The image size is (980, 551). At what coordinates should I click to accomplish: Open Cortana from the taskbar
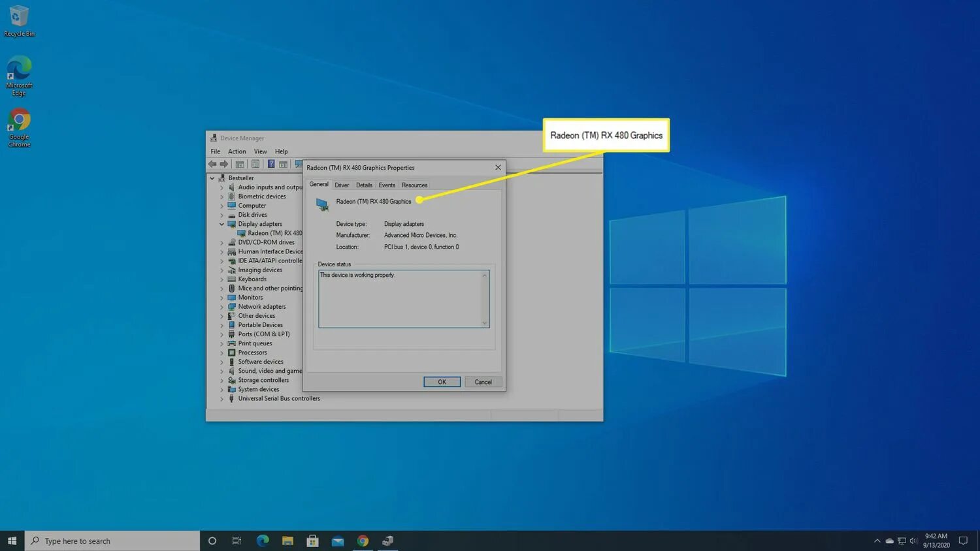212,541
